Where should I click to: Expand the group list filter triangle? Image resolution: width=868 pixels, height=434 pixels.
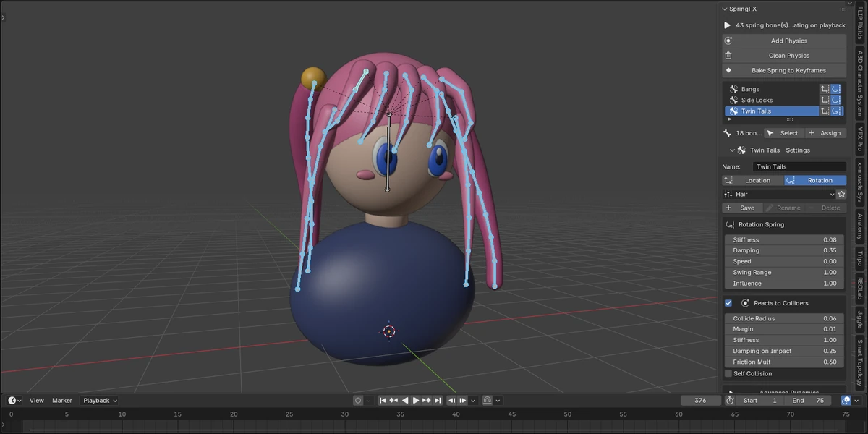729,119
